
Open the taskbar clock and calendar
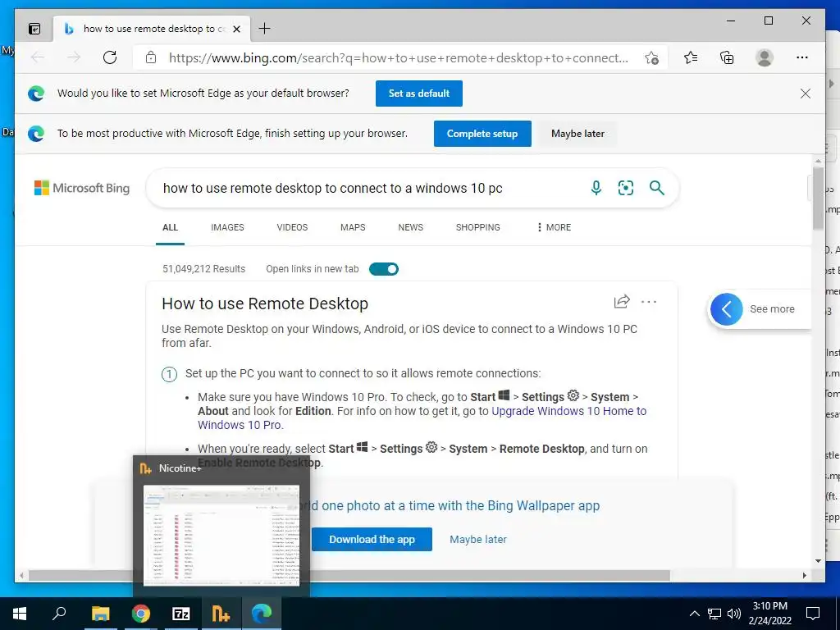tap(769, 614)
